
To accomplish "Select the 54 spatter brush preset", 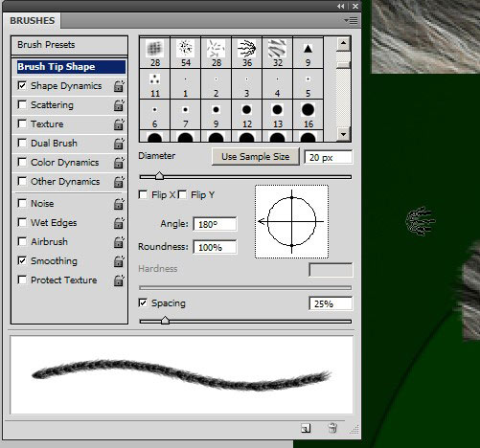I will [186, 53].
